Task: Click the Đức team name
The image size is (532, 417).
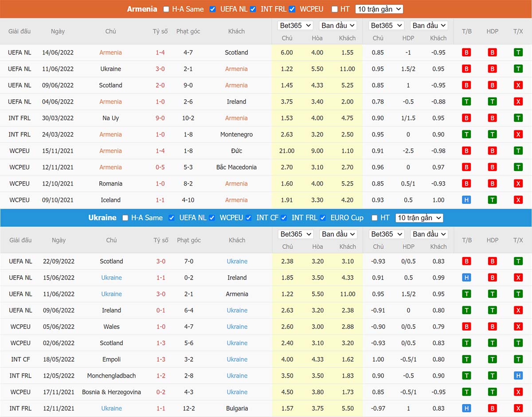Action: 236,151
